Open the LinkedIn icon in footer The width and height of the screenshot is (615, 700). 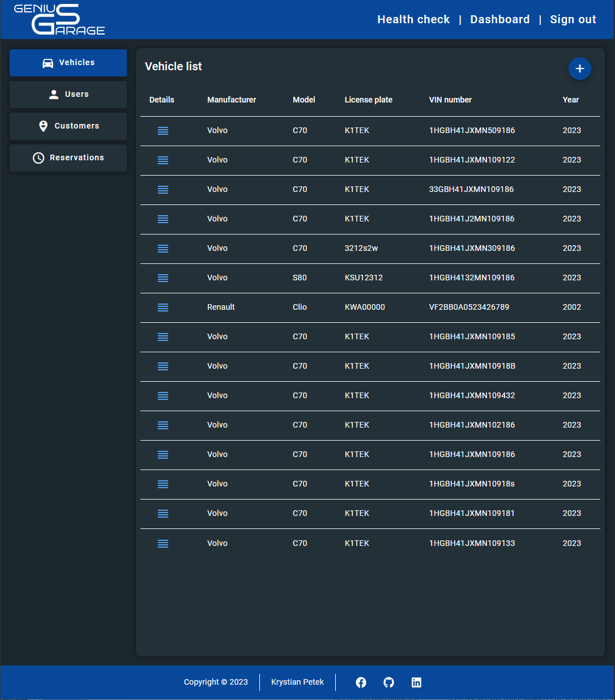(416, 682)
